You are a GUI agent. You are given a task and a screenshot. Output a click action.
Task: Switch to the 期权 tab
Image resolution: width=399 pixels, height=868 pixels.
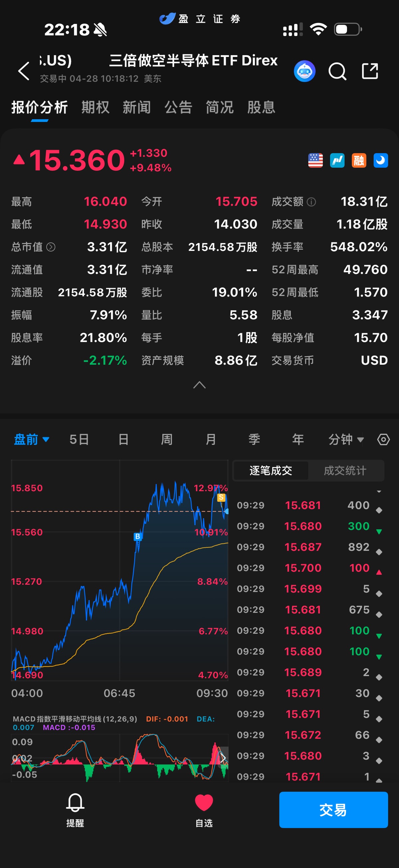(x=95, y=108)
